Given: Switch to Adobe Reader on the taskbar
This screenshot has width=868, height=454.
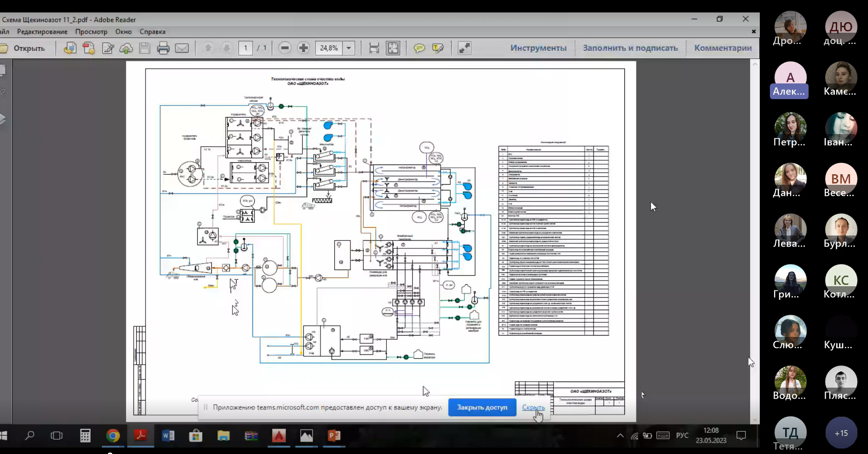Looking at the screenshot, I should [x=140, y=435].
